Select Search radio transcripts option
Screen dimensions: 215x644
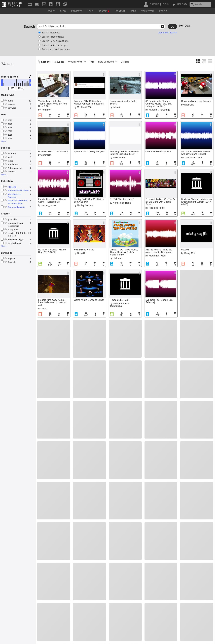pyautogui.click(x=39, y=45)
